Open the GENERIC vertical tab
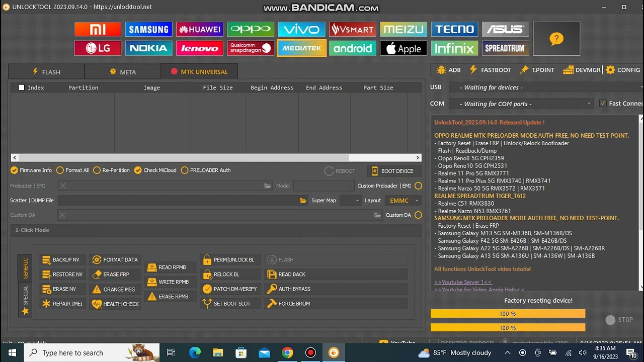The width and height of the screenshot is (644, 362). 25,268
